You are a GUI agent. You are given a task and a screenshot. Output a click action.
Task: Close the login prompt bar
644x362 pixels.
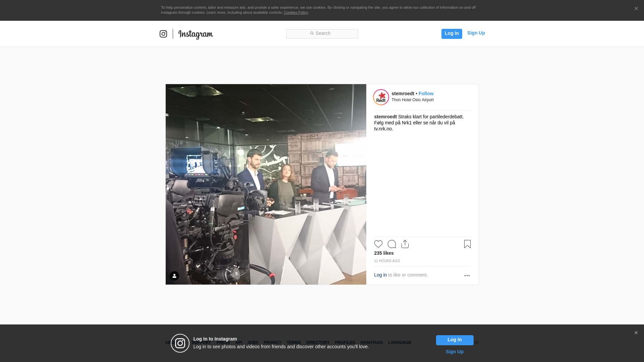636,333
